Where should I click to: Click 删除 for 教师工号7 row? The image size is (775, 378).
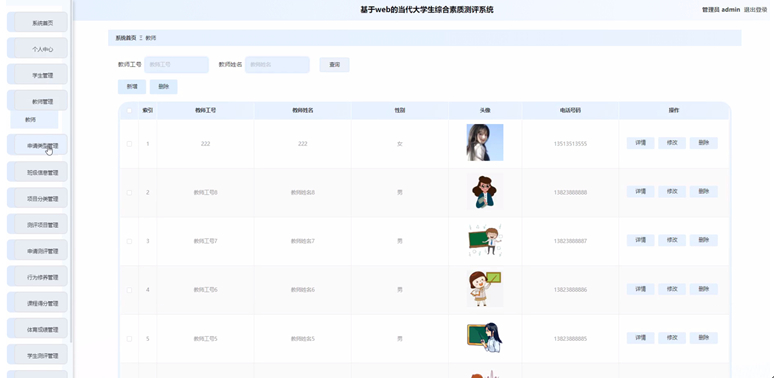click(x=704, y=240)
